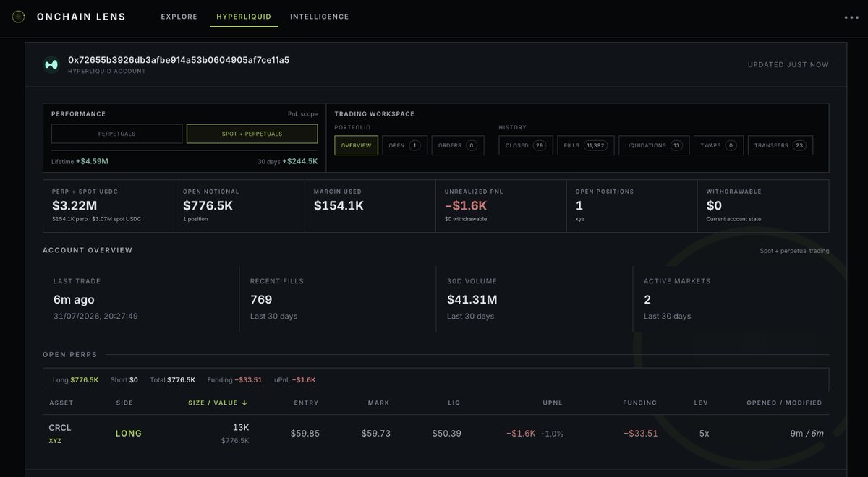This screenshot has width=868, height=477.
Task: Sort the table by the UPNL column
Action: (553, 403)
